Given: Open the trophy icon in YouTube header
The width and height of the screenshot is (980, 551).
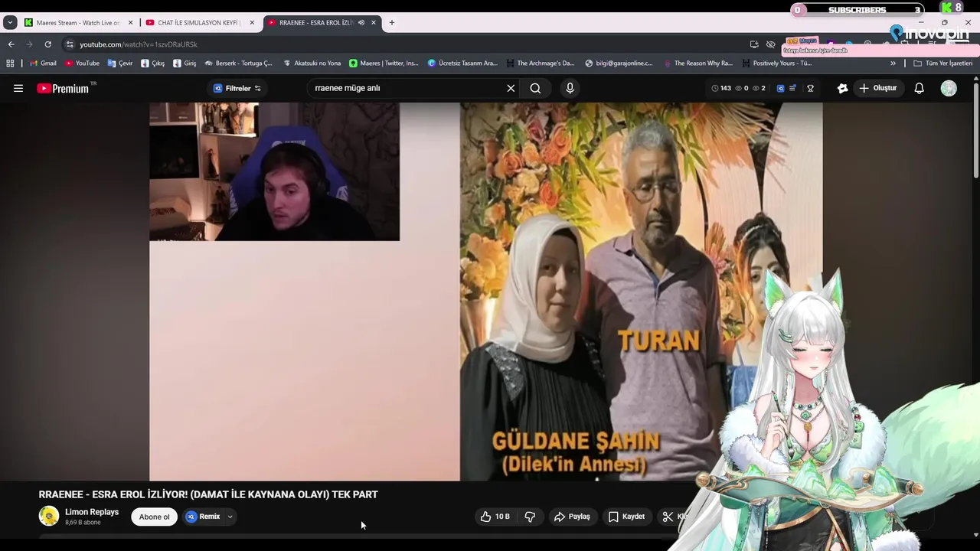Looking at the screenshot, I should [810, 88].
